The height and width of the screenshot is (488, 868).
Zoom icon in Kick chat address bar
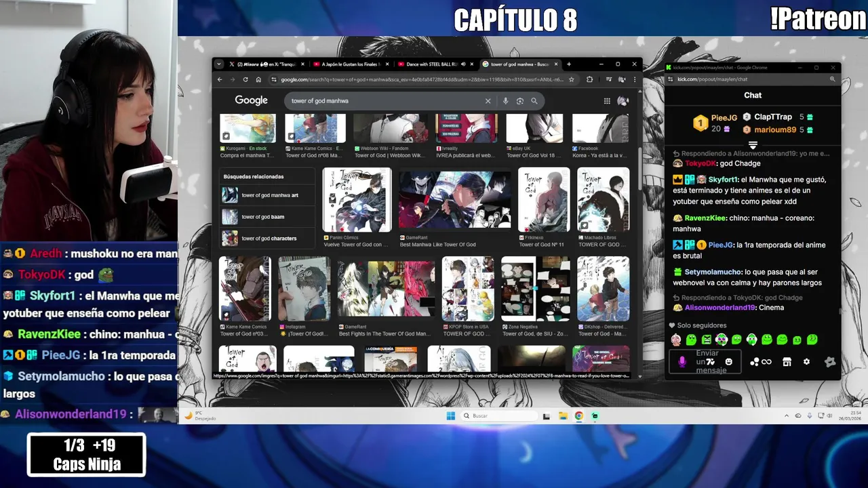click(832, 79)
